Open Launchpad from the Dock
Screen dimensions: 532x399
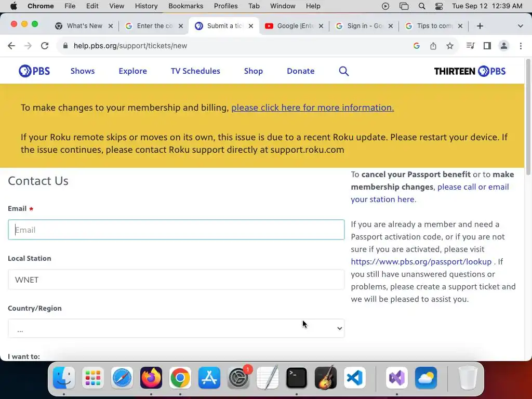point(93,378)
